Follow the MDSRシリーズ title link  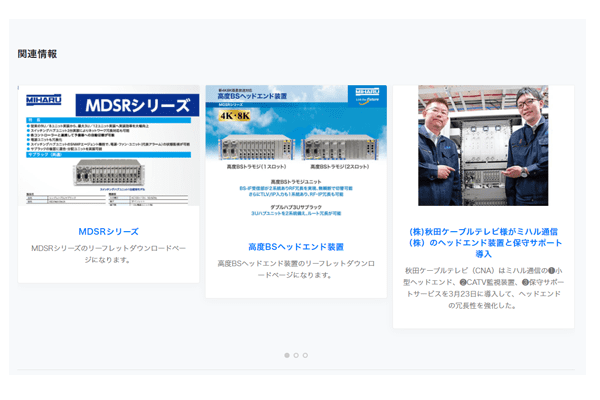[x=108, y=232]
